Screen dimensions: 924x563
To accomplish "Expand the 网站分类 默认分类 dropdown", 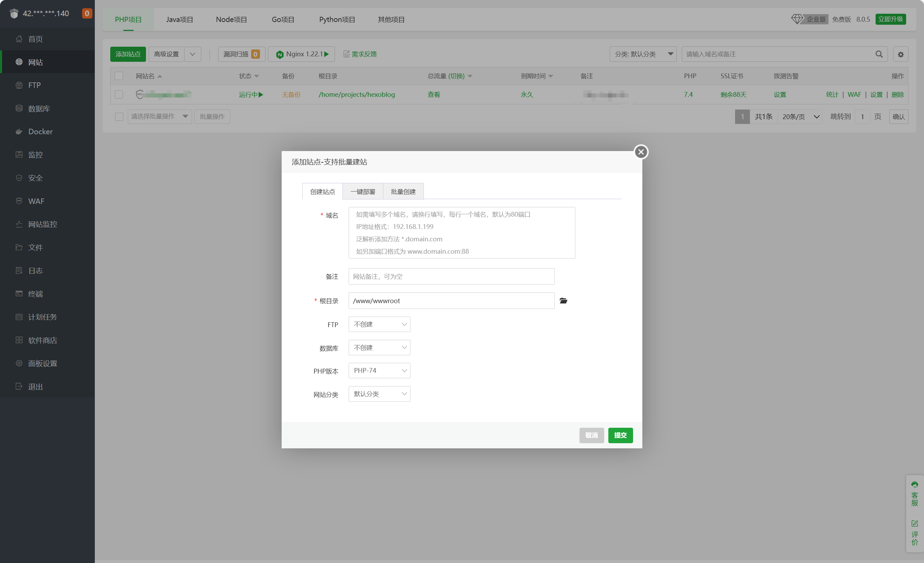I will (379, 394).
